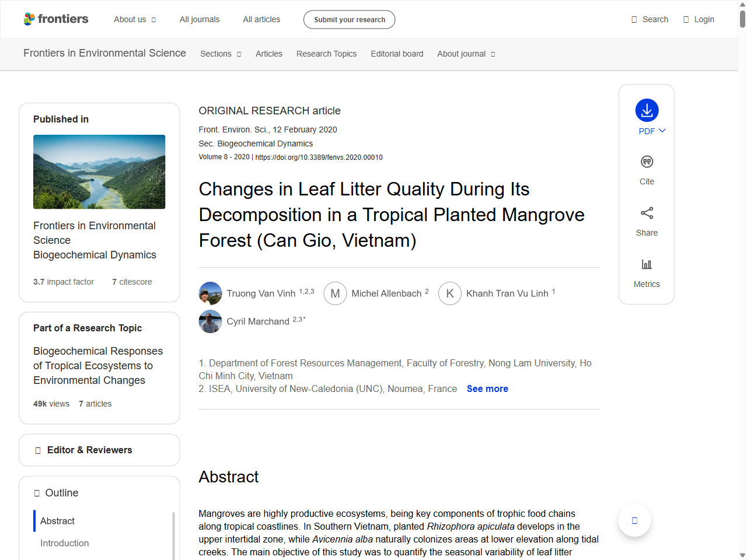Image resolution: width=747 pixels, height=560 pixels.
Task: Click Cyril Marchand's author photo
Action: (x=210, y=321)
